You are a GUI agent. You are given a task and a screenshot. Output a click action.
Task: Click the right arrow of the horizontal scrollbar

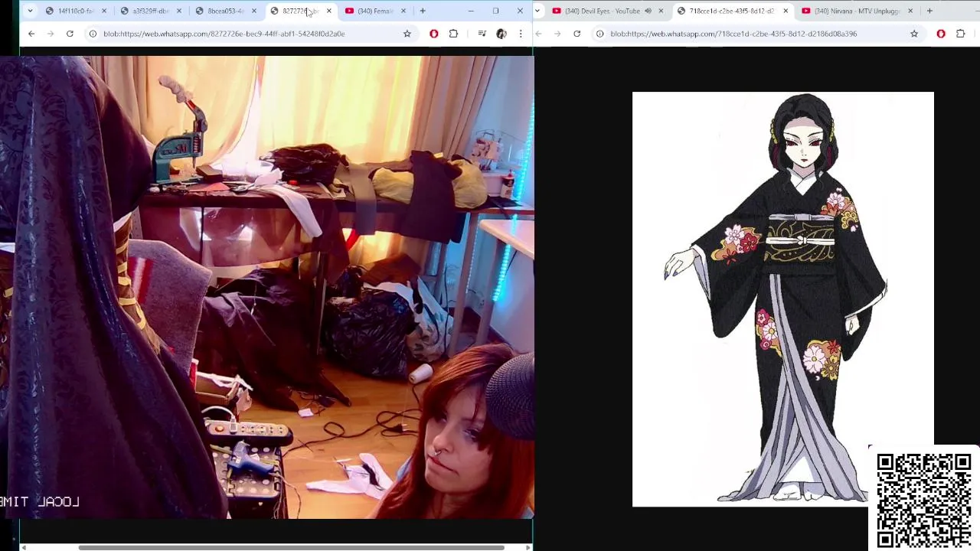[x=528, y=547]
